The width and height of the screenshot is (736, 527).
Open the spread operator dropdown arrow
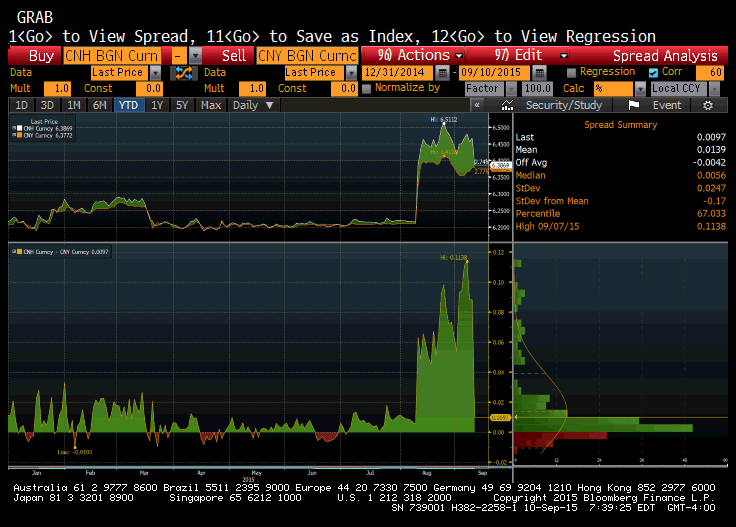195,56
